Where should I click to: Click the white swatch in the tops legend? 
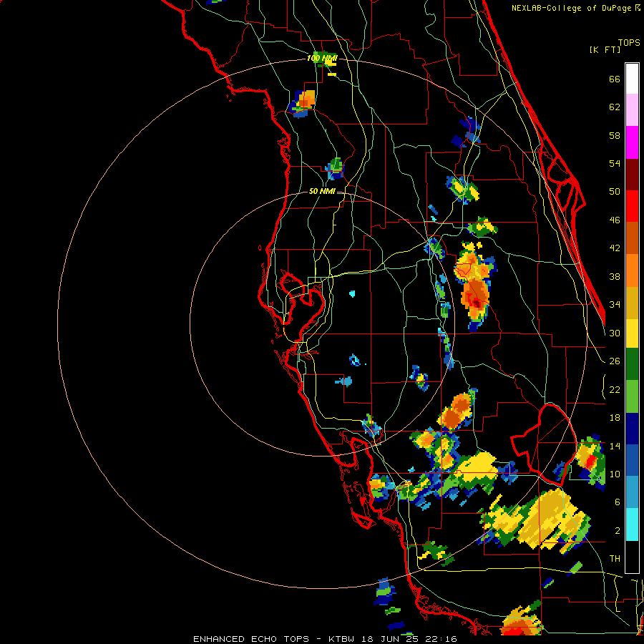coord(632,79)
